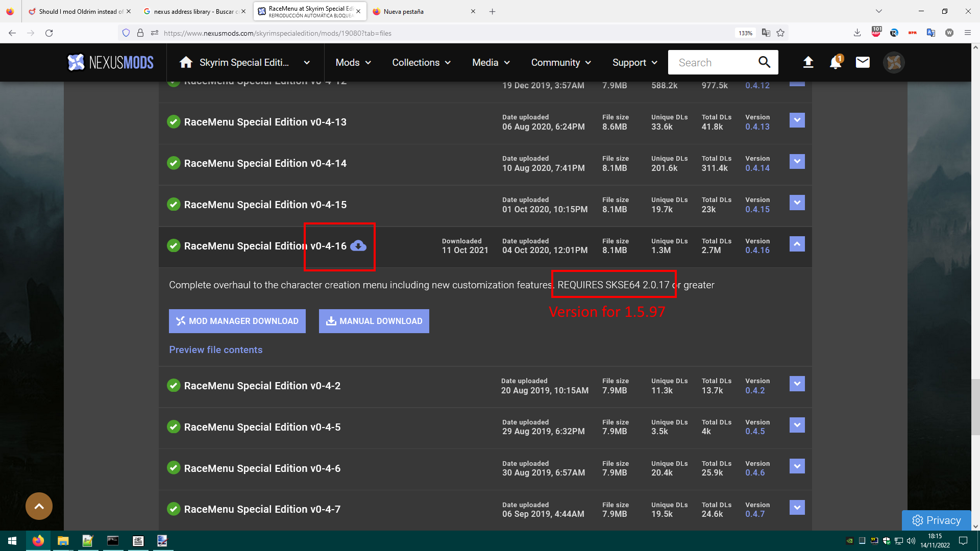
Task: Open the Firefox downloads panel
Action: point(857,33)
